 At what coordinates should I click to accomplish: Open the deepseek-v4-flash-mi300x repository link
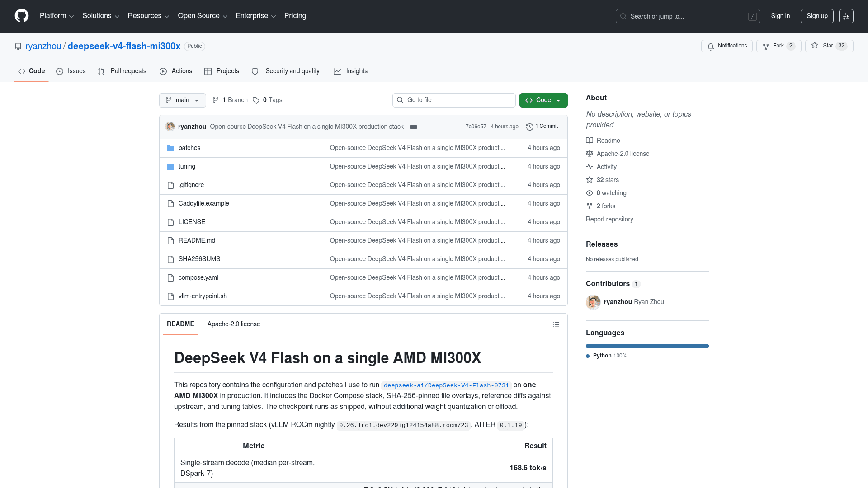coord(124,47)
